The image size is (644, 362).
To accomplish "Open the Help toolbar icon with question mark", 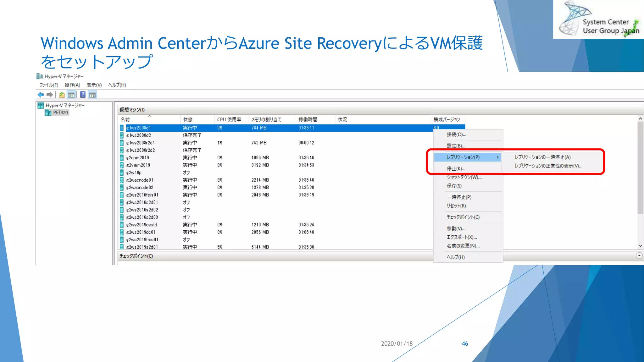I will 83,95.
